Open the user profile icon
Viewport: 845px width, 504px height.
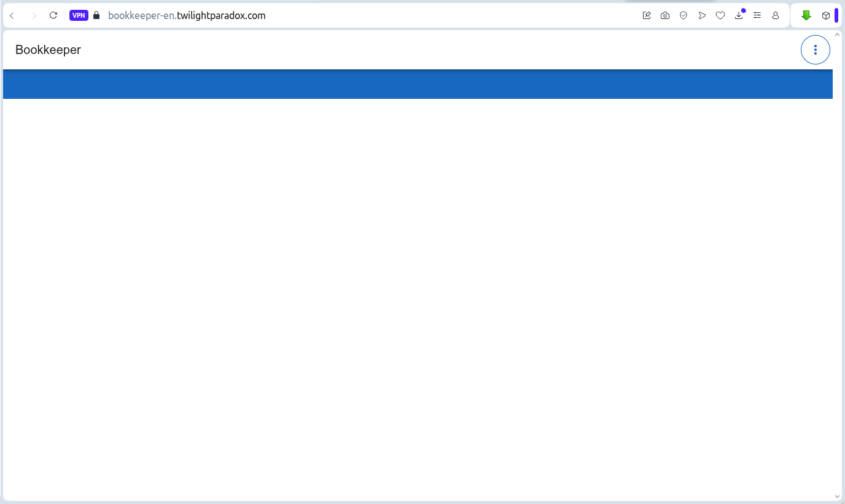(x=776, y=15)
